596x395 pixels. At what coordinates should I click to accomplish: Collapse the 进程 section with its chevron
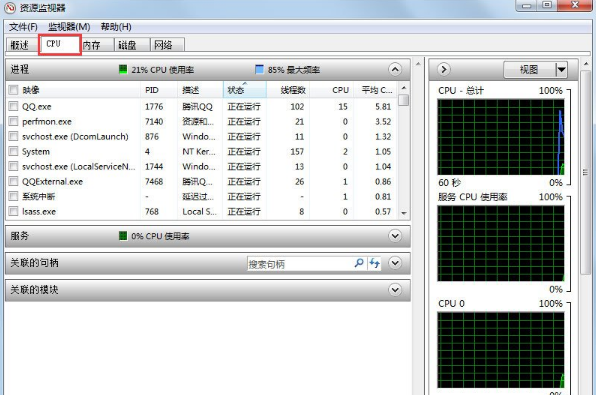point(395,70)
